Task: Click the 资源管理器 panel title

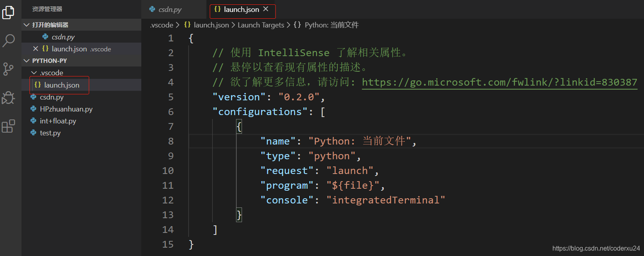Action: click(47, 9)
